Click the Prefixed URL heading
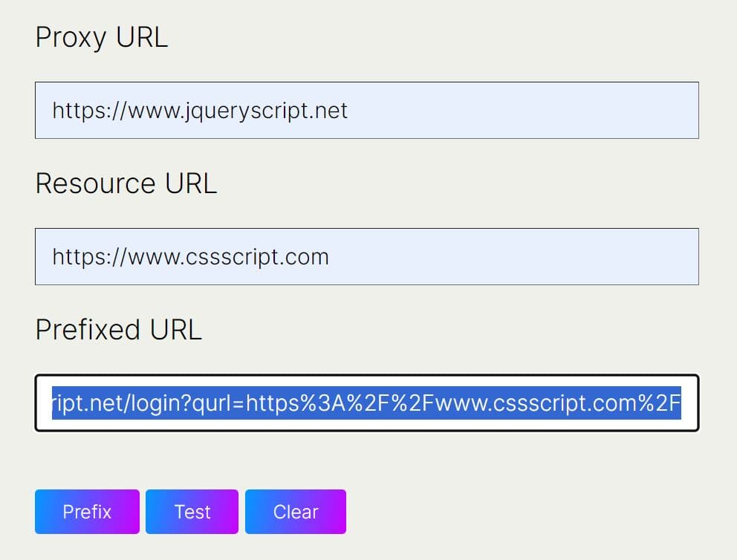 [118, 329]
